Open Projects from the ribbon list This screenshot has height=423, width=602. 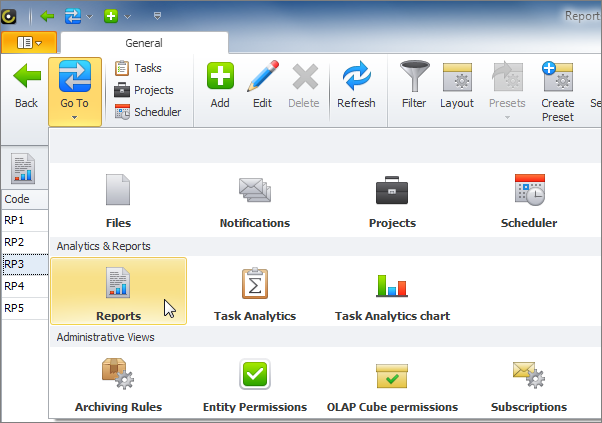click(143, 90)
